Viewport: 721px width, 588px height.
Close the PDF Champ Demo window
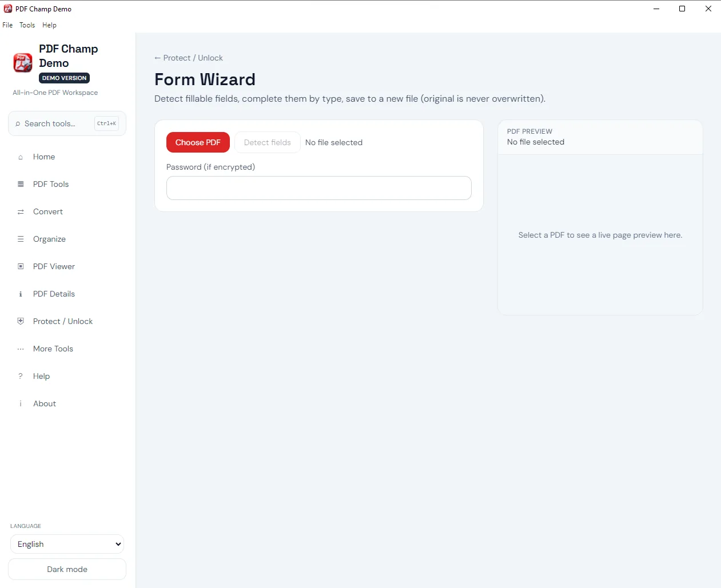708,9
